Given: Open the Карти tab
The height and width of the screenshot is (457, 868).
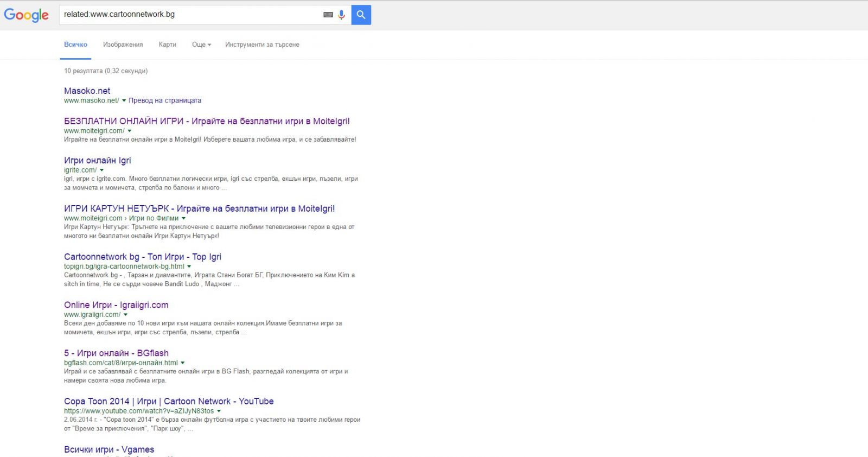Looking at the screenshot, I should (167, 45).
